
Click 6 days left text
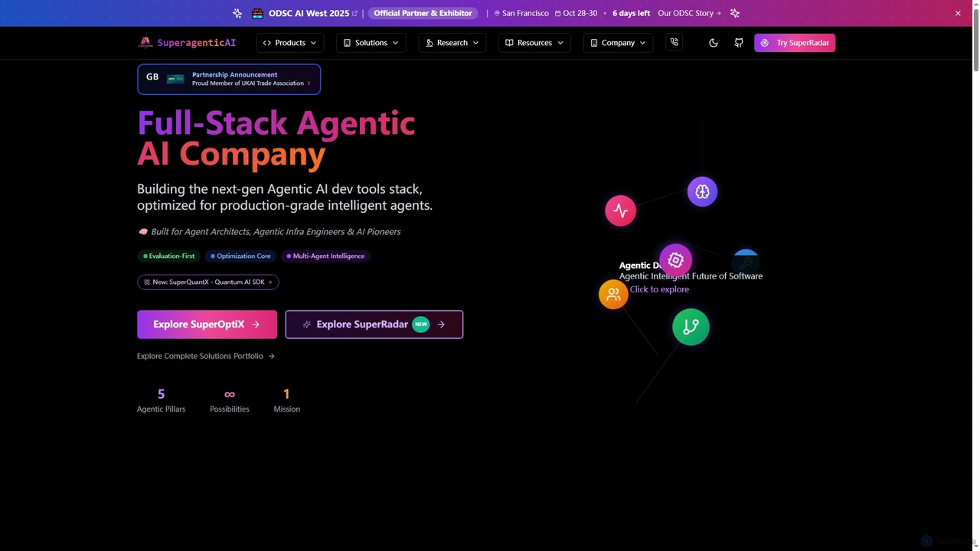(x=631, y=13)
